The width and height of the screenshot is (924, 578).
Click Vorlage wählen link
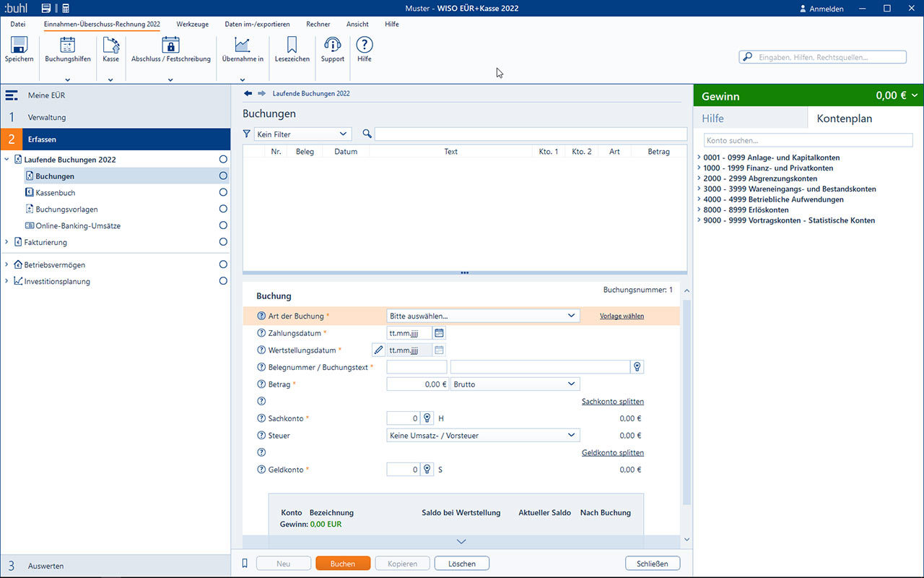622,316
